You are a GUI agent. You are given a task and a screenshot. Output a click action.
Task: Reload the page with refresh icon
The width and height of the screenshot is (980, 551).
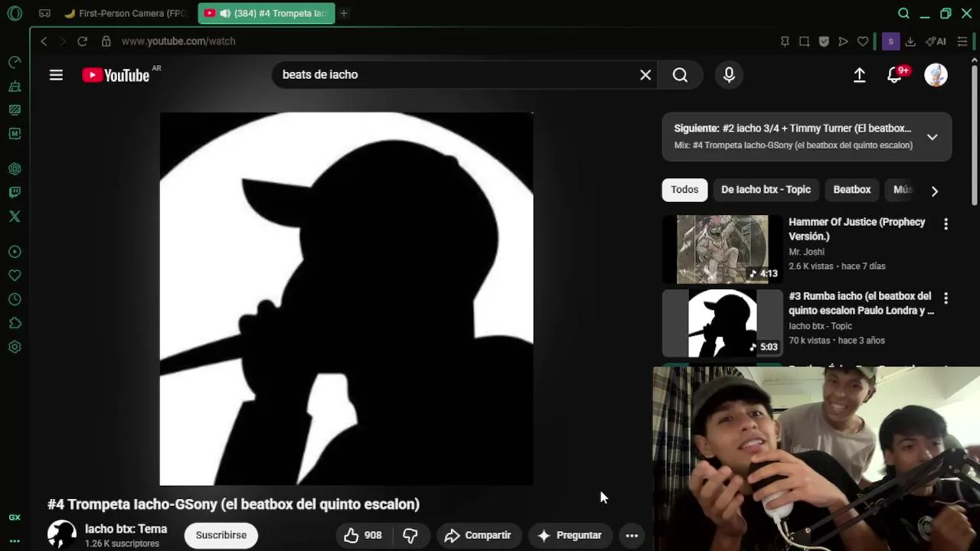point(83,41)
